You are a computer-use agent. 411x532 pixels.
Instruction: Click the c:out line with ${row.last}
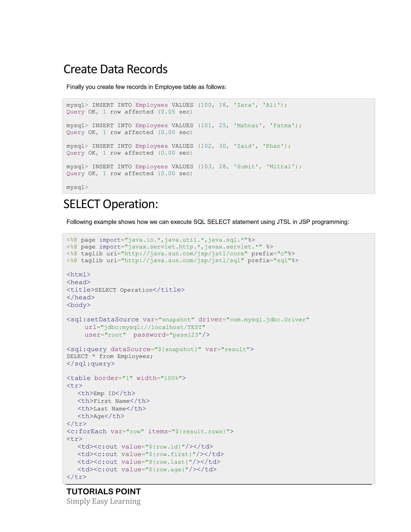tap(149, 462)
